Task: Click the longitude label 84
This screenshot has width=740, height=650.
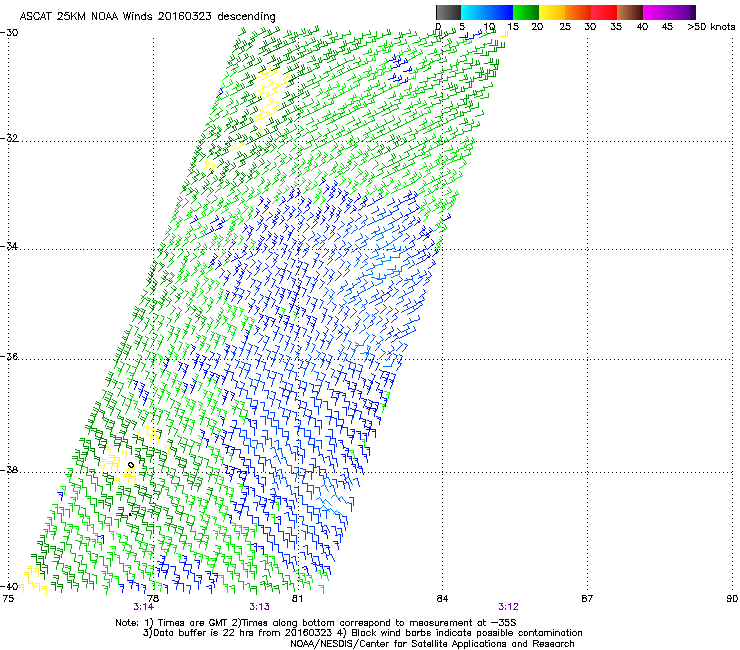Action: [x=442, y=599]
